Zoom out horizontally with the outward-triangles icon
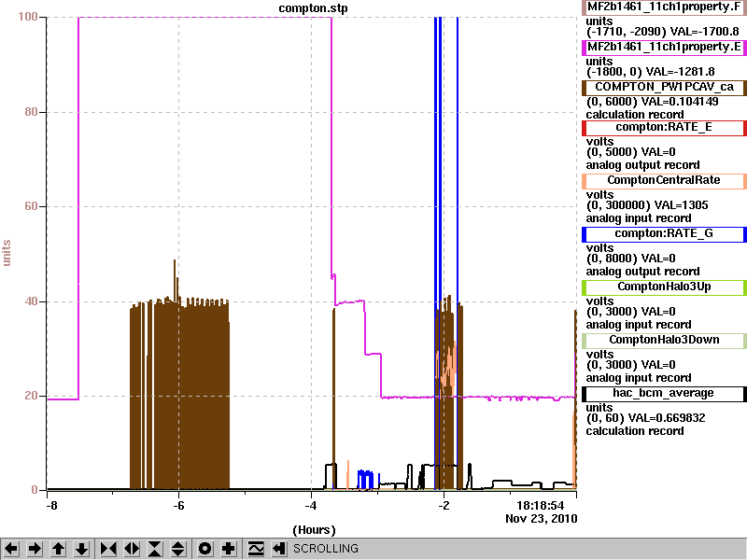Image resolution: width=747 pixels, height=560 pixels. click(132, 549)
